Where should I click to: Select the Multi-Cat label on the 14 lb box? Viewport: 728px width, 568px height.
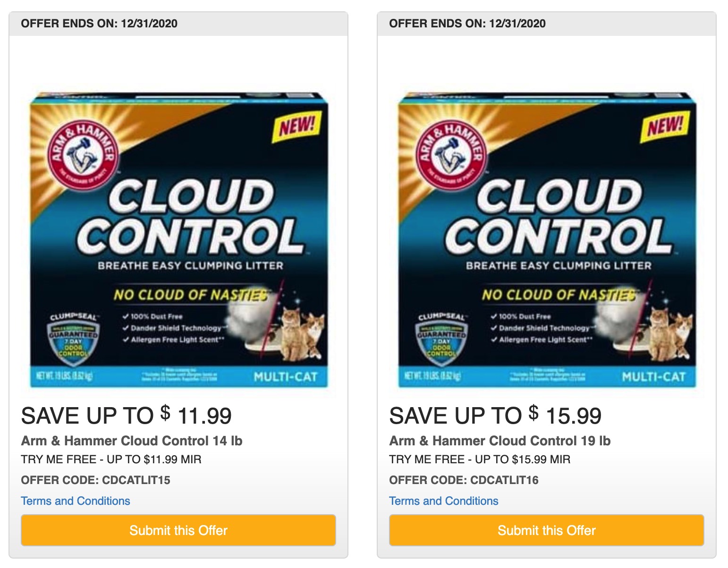[287, 376]
